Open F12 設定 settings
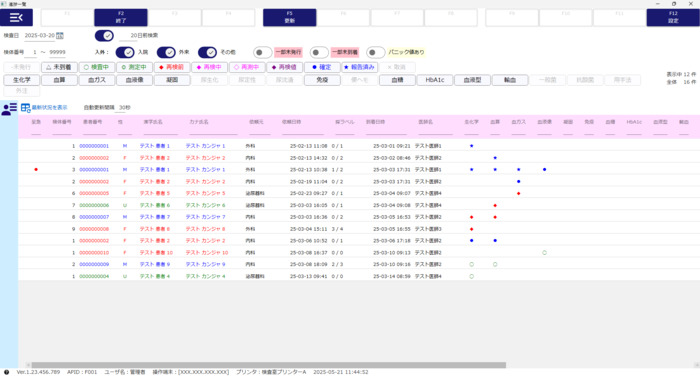The height and width of the screenshot is (376, 700). [x=673, y=17]
